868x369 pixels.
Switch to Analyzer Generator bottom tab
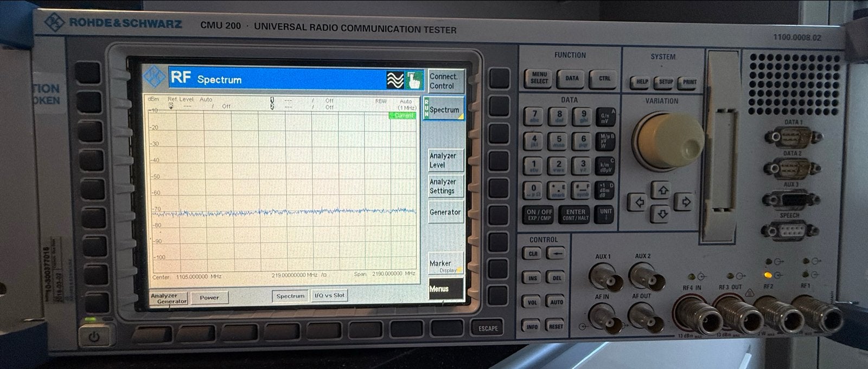point(169,299)
